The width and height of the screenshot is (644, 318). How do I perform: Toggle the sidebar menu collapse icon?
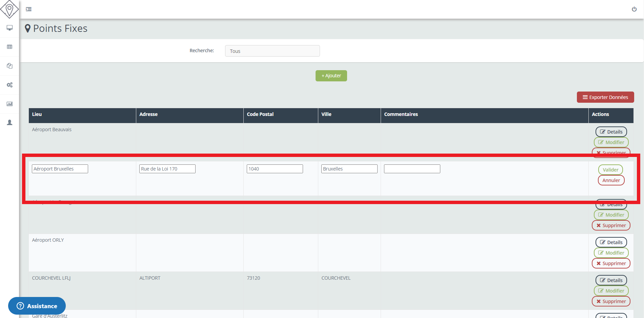[29, 9]
